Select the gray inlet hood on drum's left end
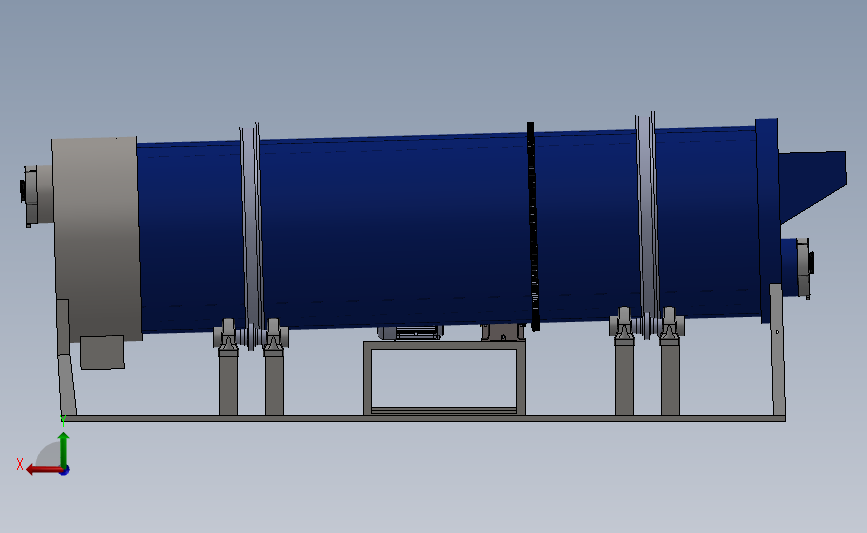Screen dimensions: 867x533 (97, 238)
